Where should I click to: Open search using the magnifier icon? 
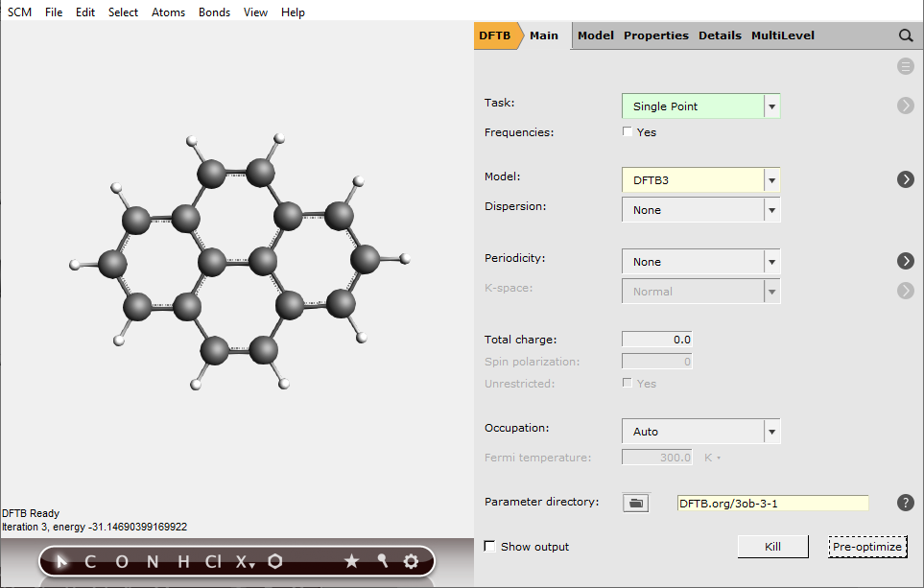(x=905, y=35)
